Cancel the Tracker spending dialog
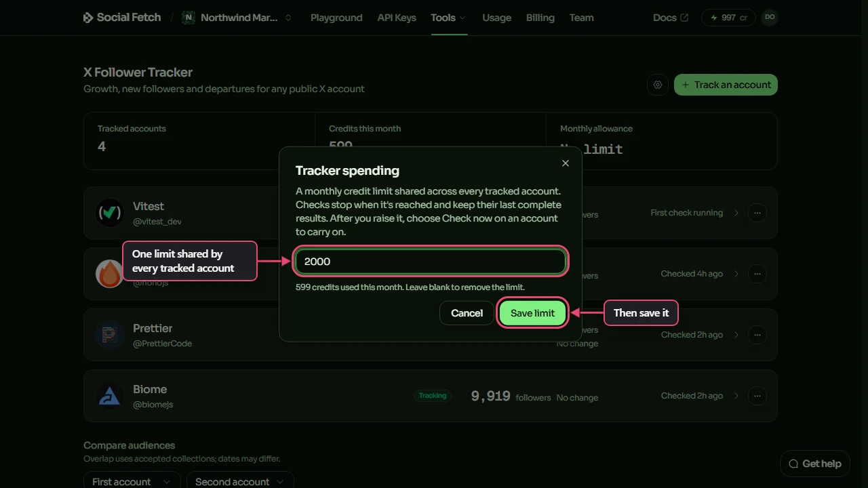The height and width of the screenshot is (488, 868). (x=467, y=313)
